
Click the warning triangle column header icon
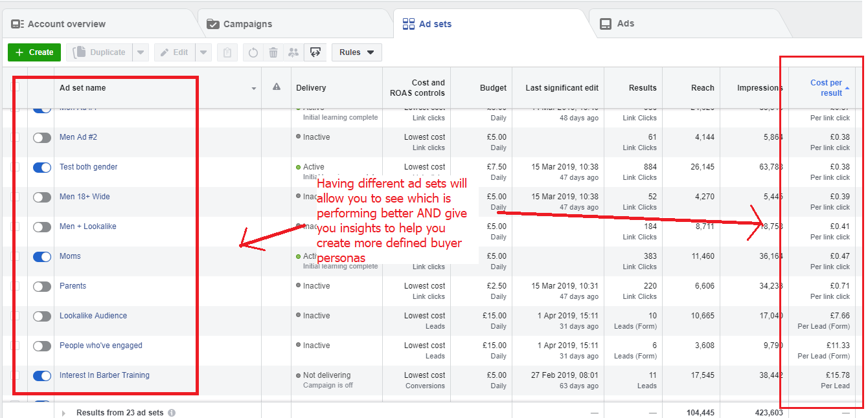click(x=277, y=87)
